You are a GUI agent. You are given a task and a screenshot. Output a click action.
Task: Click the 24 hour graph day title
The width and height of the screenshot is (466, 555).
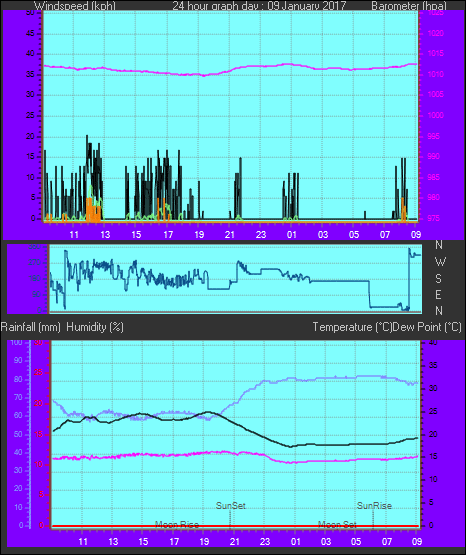point(259,6)
